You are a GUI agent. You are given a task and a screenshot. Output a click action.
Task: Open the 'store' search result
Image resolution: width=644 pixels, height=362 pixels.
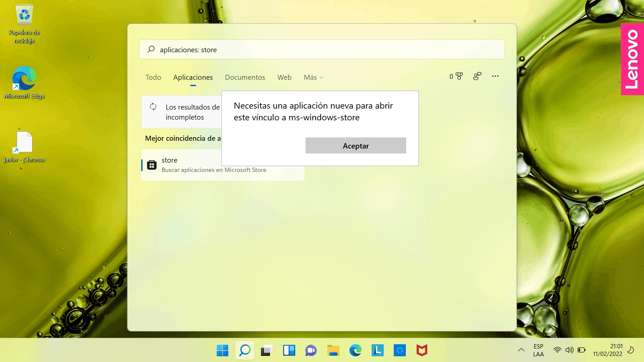pos(223,165)
